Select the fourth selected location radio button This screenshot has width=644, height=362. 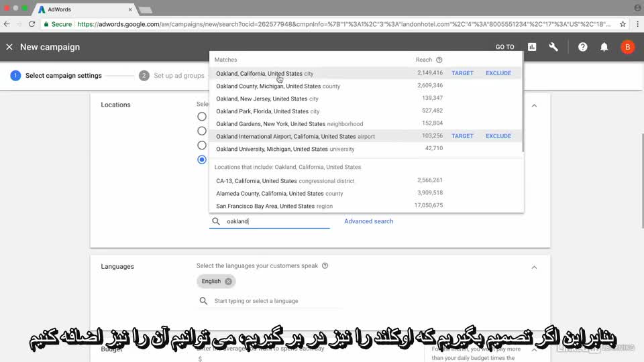click(202, 160)
